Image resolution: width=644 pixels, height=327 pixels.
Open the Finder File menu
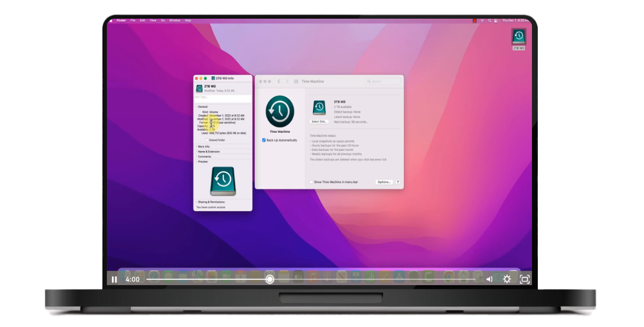(133, 21)
